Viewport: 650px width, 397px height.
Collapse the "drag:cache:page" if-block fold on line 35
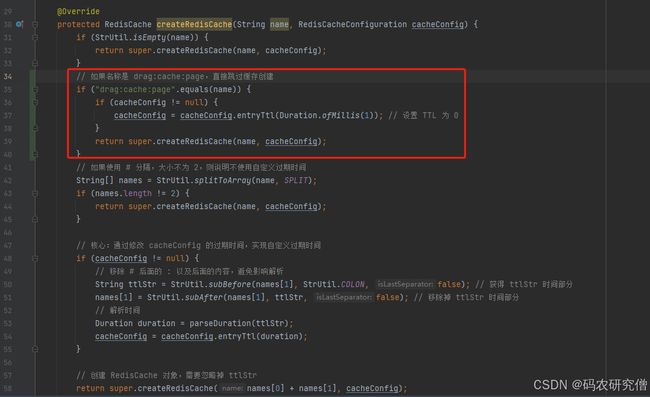(x=35, y=90)
